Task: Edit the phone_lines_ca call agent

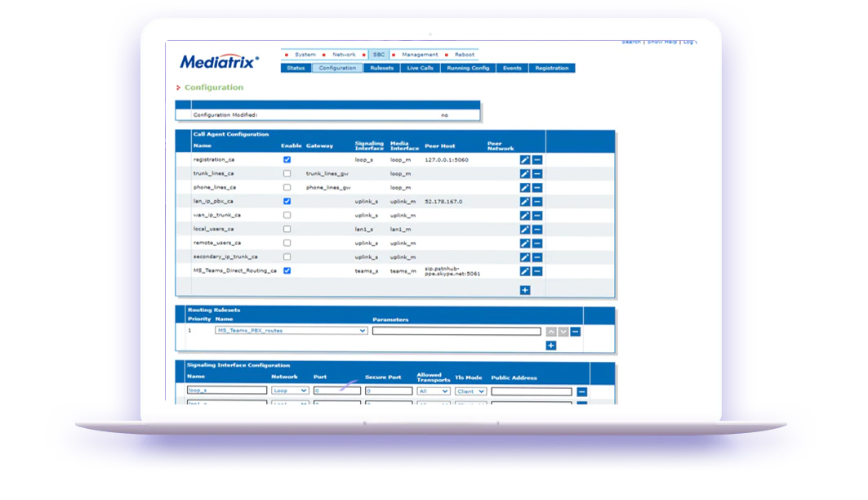Action: 525,188
